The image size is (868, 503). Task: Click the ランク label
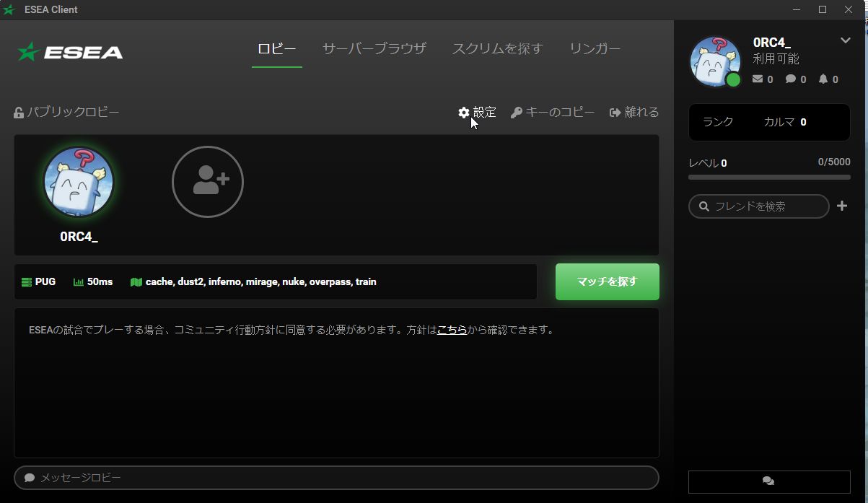718,122
